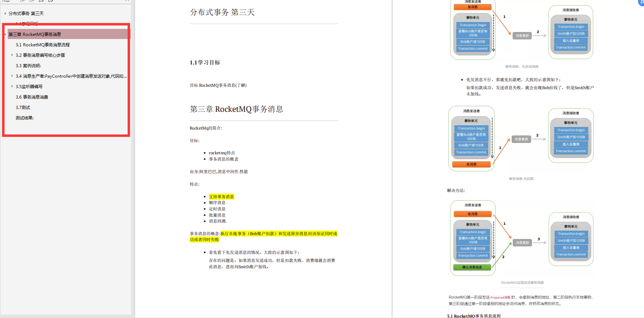
Task: Select the numbered list view icon in pane toolbar
Action: [x=31, y=1]
